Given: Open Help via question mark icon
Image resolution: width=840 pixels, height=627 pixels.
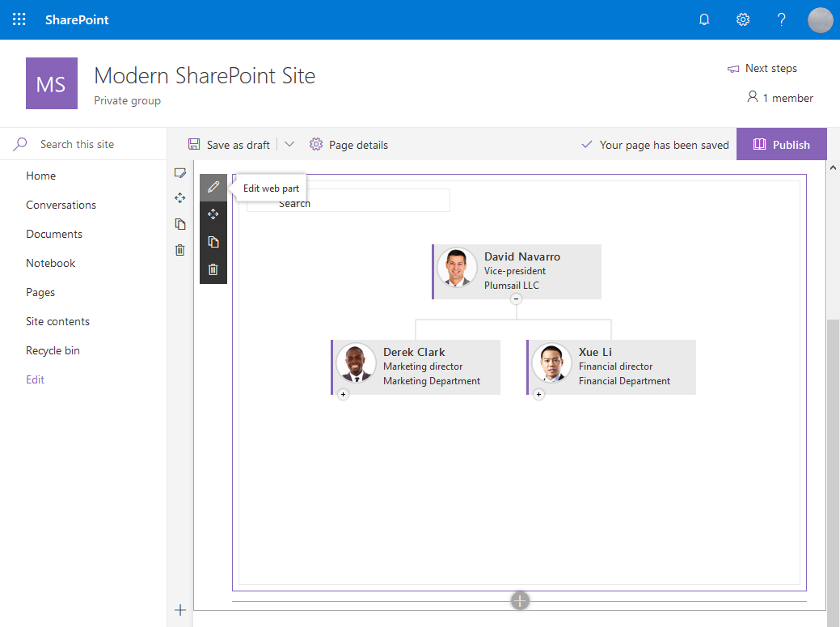Looking at the screenshot, I should (x=781, y=19).
